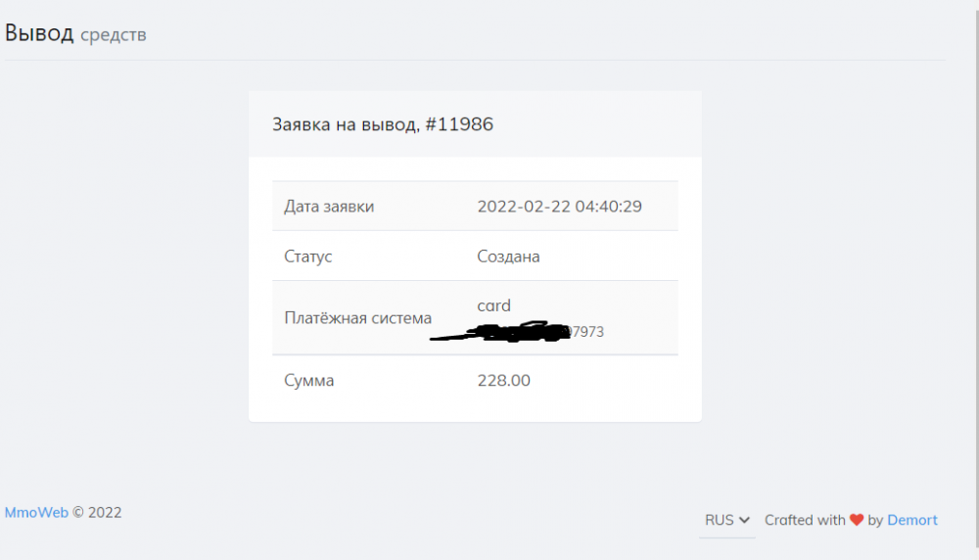Click the amount value 228.00
This screenshot has height=560, width=979.
click(503, 381)
